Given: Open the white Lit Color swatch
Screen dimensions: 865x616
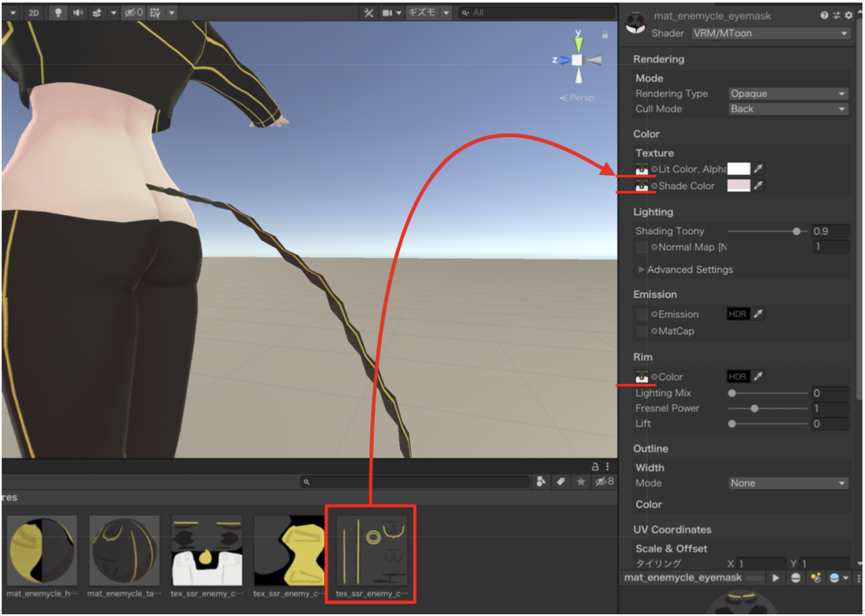Looking at the screenshot, I should pos(739,169).
